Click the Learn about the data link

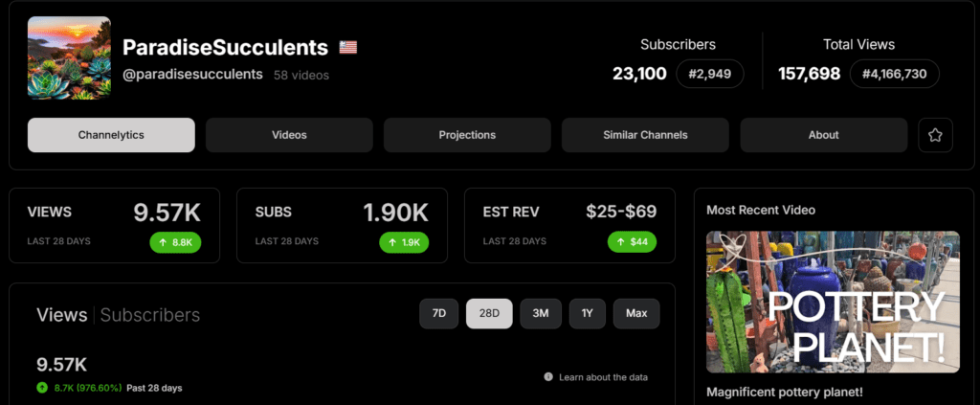coord(603,377)
